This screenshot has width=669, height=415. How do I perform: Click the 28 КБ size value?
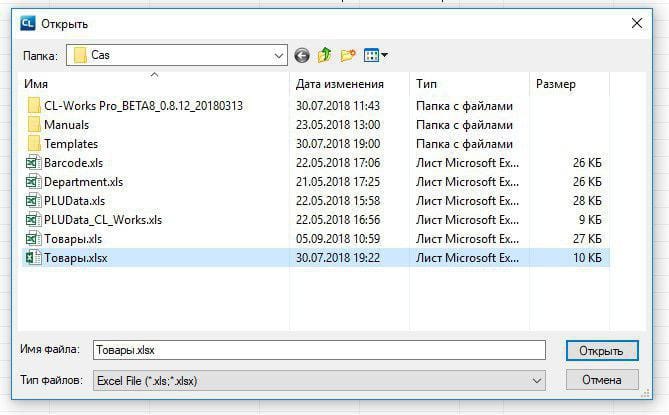pos(587,200)
